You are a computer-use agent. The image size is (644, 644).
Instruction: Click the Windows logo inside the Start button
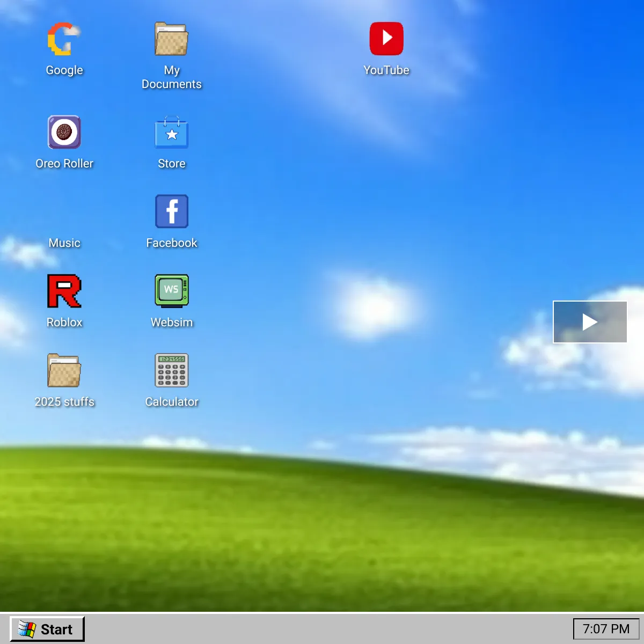coord(27,629)
